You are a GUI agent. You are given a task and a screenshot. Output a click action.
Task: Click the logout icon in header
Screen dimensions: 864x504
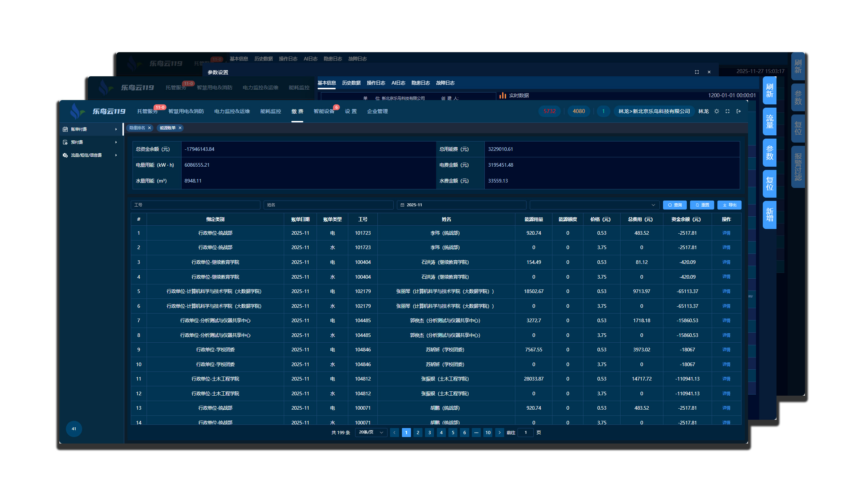point(739,112)
